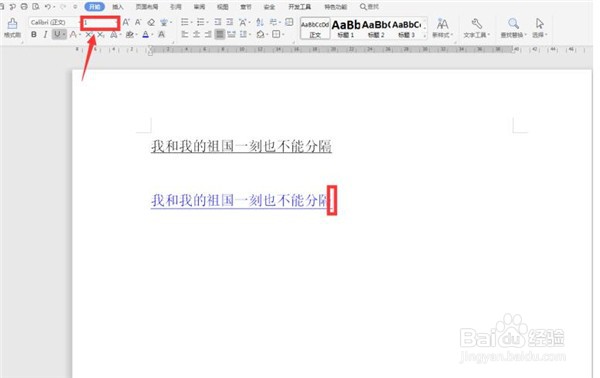Switch to the 开发工具 tab
The height and width of the screenshot is (378, 600).
click(x=300, y=7)
